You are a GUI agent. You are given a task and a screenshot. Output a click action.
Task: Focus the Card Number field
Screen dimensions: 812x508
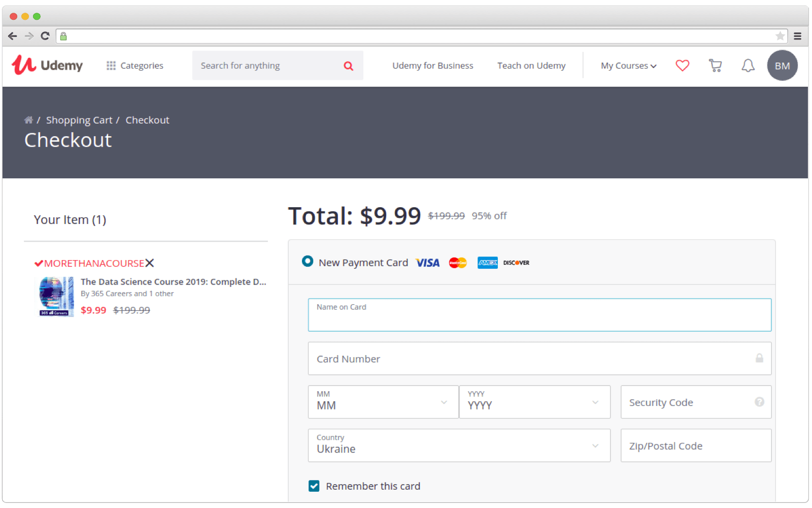tap(539, 359)
